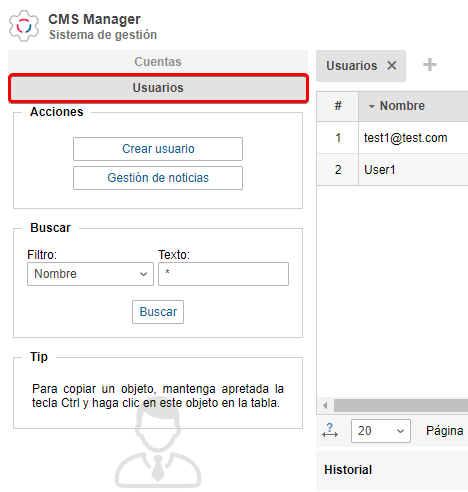Click the Nombre column sort arrow
The image size is (468, 492).
pos(372,106)
